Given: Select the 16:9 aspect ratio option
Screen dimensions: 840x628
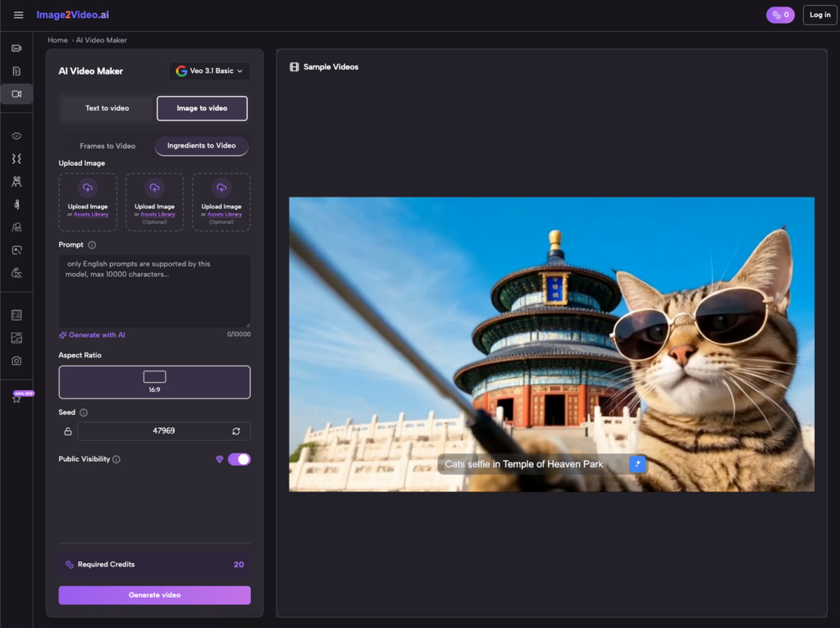Looking at the screenshot, I should 154,382.
